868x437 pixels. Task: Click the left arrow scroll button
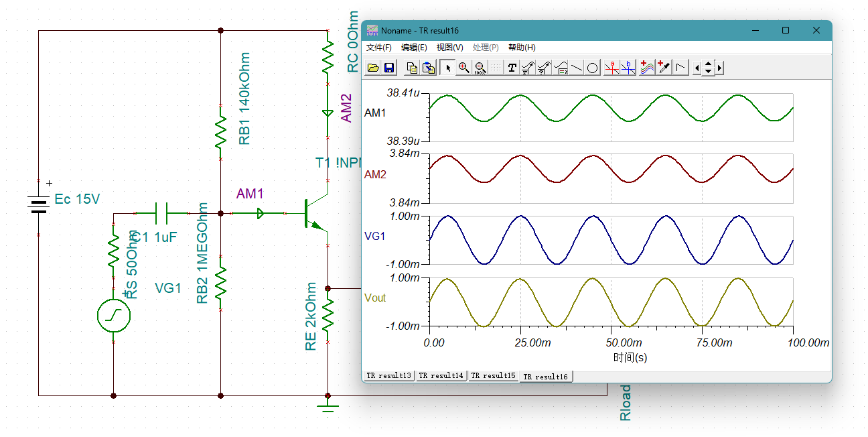point(698,68)
